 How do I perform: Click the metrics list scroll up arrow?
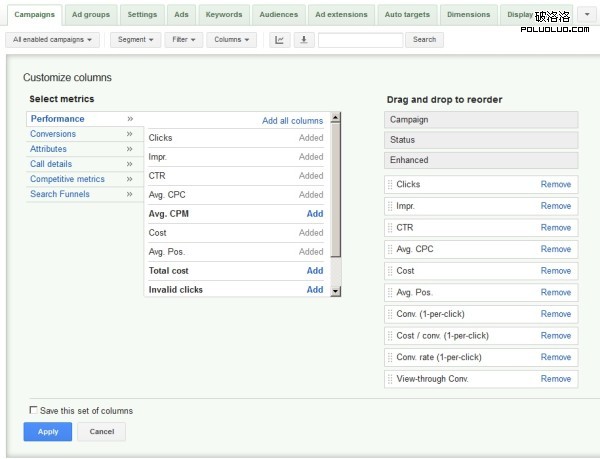coord(335,118)
